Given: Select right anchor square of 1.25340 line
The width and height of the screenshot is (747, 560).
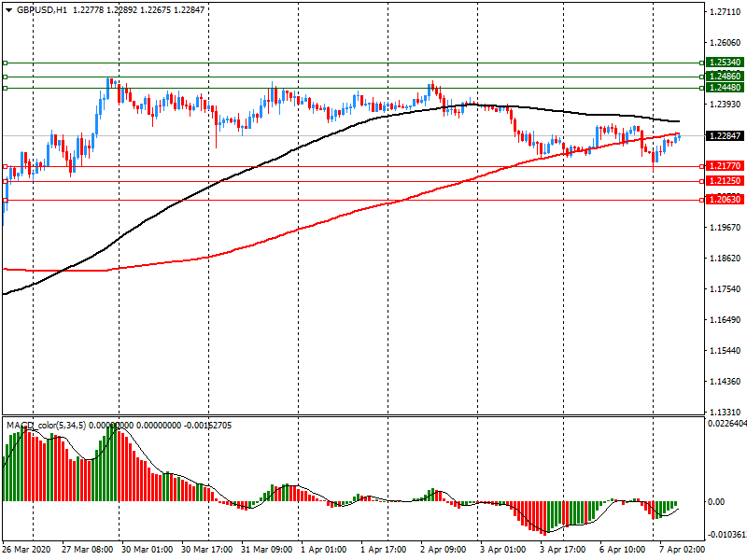Looking at the screenshot, I should coord(702,63).
